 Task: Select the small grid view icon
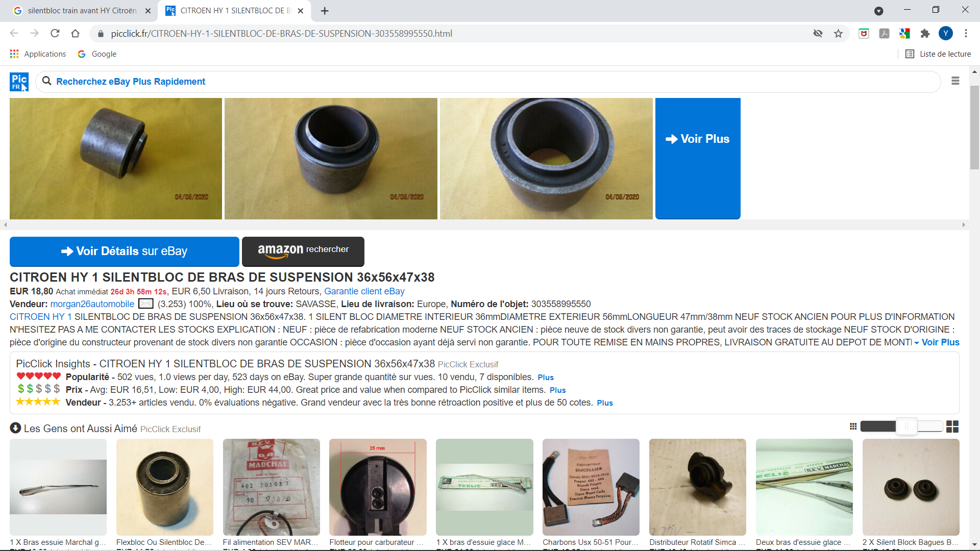point(853,427)
